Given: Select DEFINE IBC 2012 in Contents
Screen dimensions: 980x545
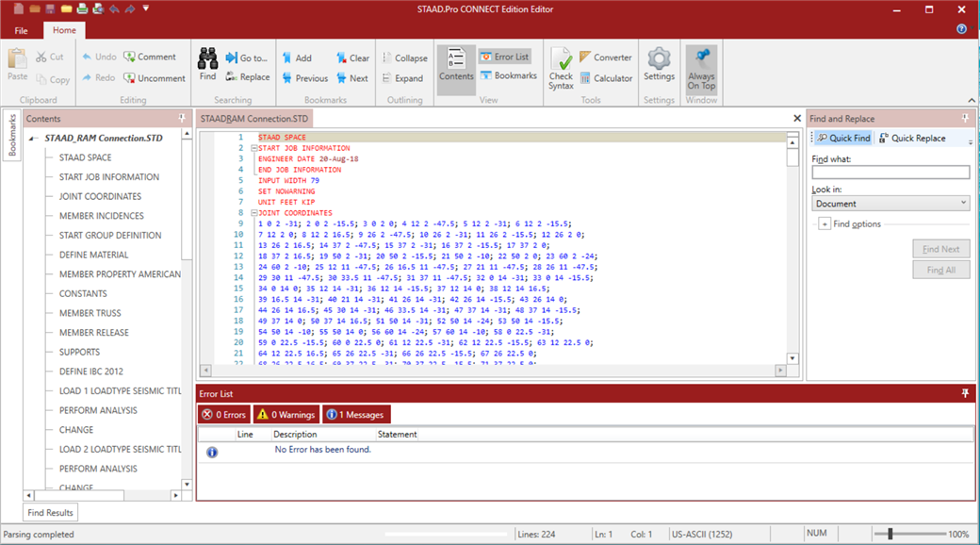Looking at the screenshot, I should (x=91, y=372).
